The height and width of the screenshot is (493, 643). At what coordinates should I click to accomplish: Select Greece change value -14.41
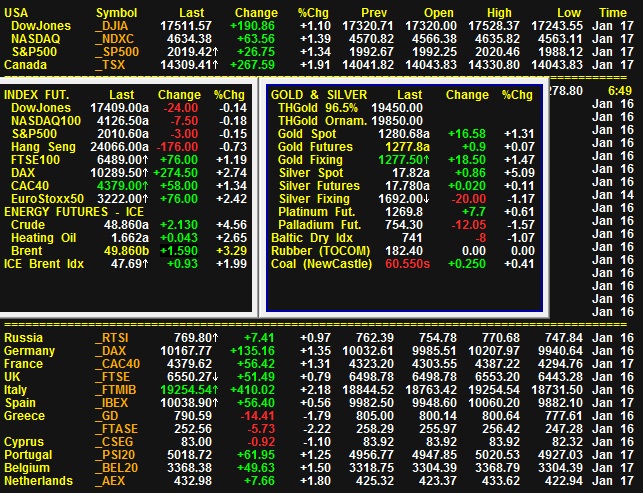pyautogui.click(x=257, y=416)
